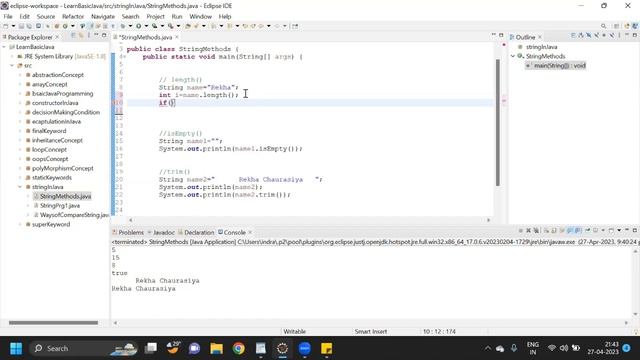Click the Open Perspective icon
The width and height of the screenshot is (640, 360).
616,26
